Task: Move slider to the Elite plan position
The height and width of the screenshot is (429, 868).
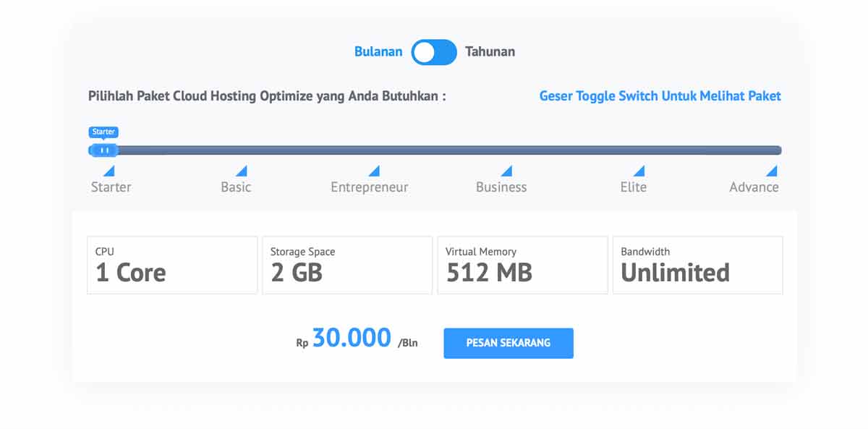Action: click(x=639, y=150)
